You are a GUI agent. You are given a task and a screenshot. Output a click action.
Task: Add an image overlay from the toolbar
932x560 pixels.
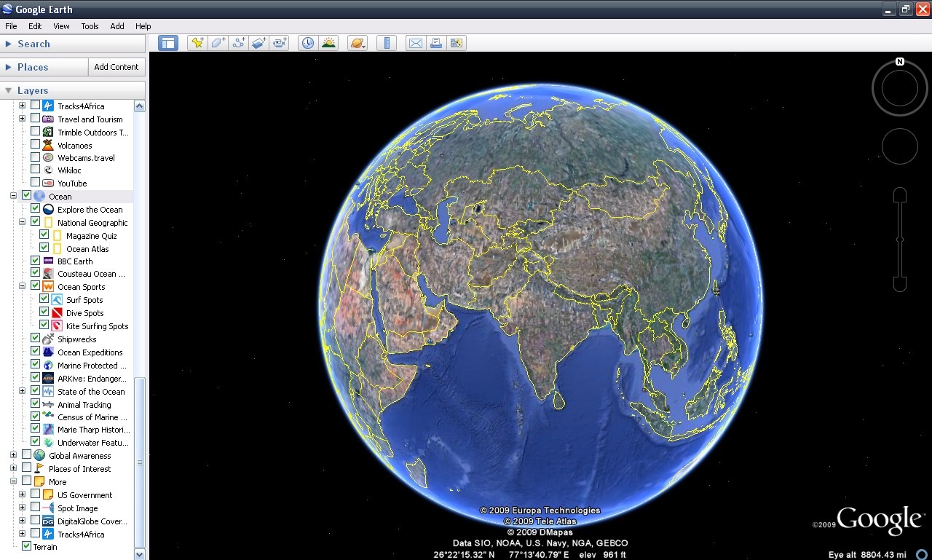258,43
